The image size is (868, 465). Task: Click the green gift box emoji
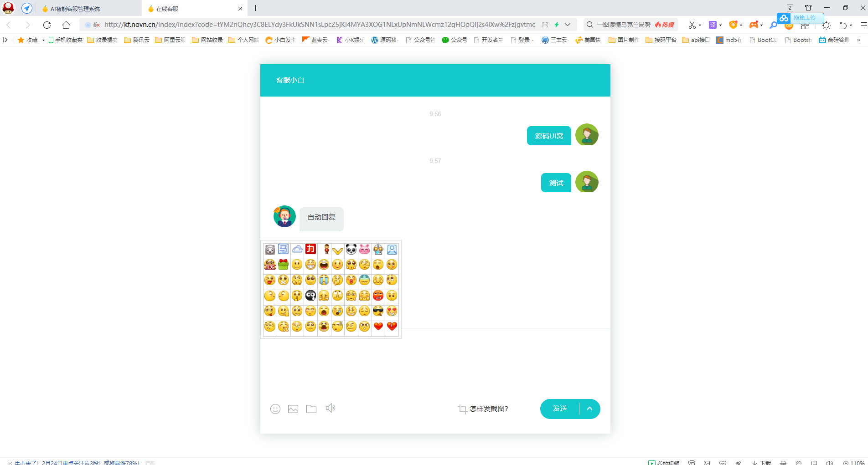[x=283, y=264]
